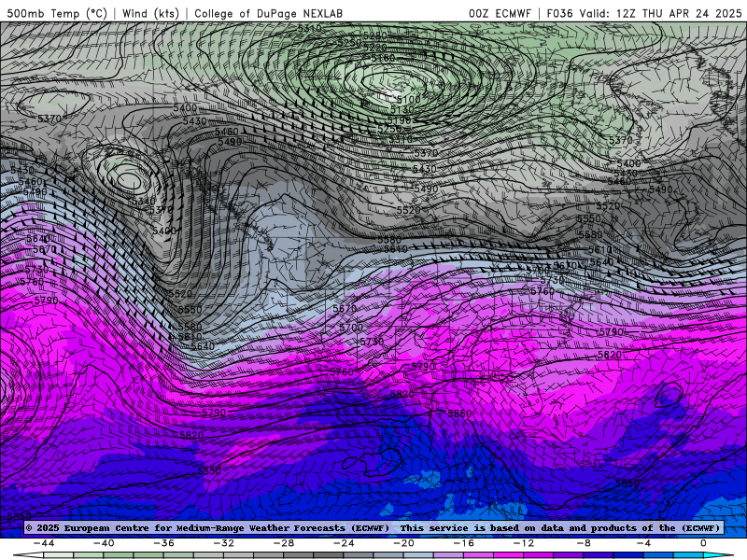Click the -16 color scale label
This screenshot has width=747, height=560.
(x=463, y=543)
